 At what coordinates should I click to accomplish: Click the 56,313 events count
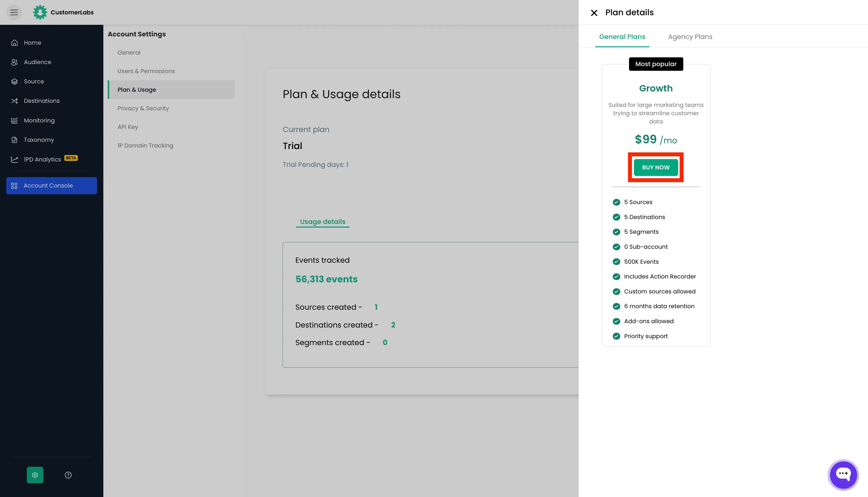click(326, 279)
